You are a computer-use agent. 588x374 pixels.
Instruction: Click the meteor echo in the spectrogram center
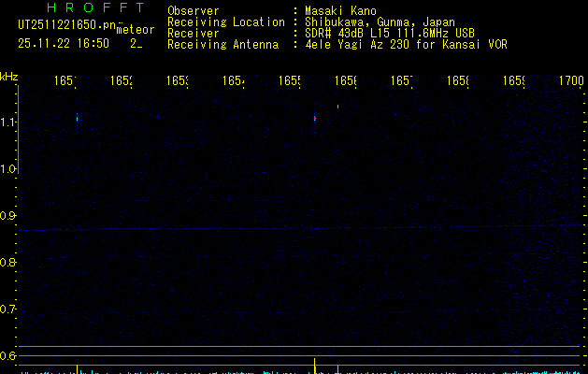(315, 118)
